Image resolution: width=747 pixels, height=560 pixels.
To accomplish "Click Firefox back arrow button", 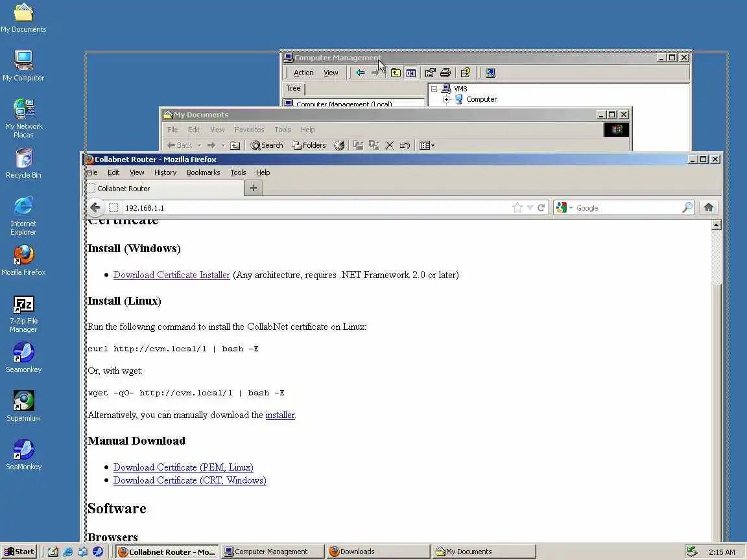I will [95, 207].
